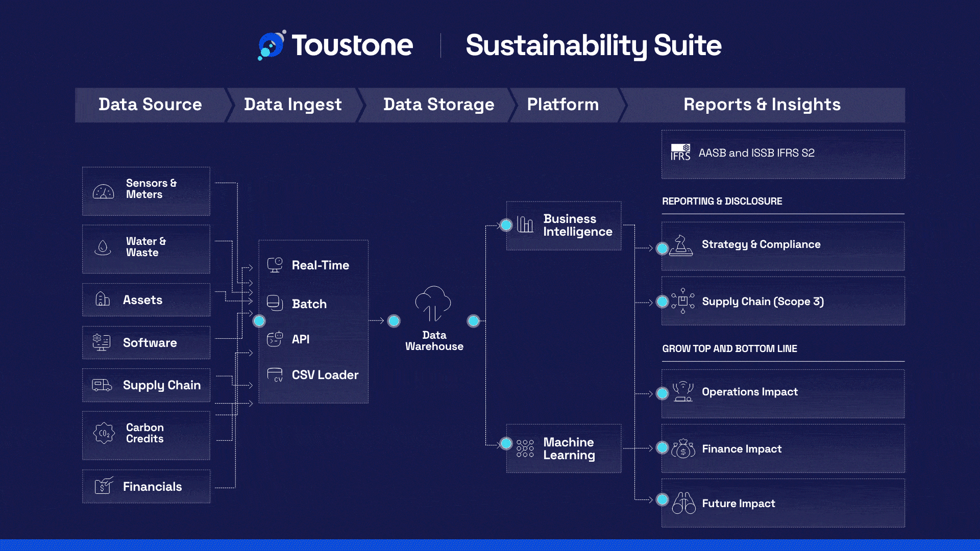
Task: Select the Reports & Insights stage header
Action: 762,105
